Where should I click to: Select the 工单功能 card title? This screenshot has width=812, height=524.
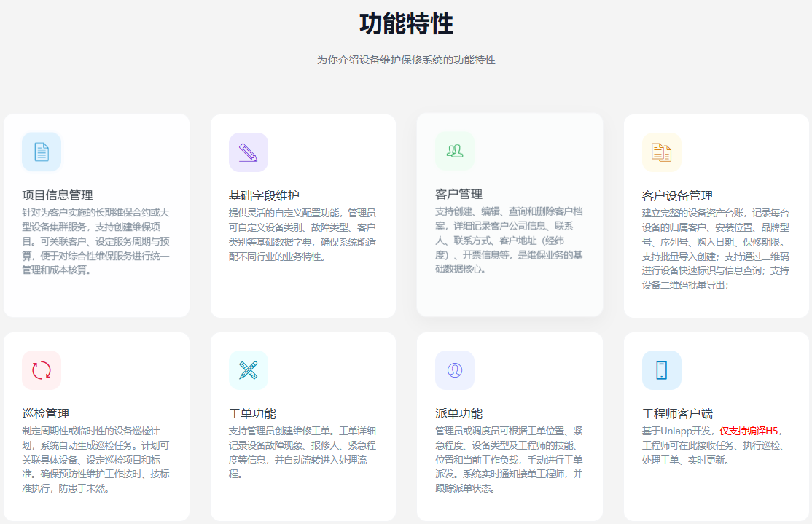click(253, 414)
